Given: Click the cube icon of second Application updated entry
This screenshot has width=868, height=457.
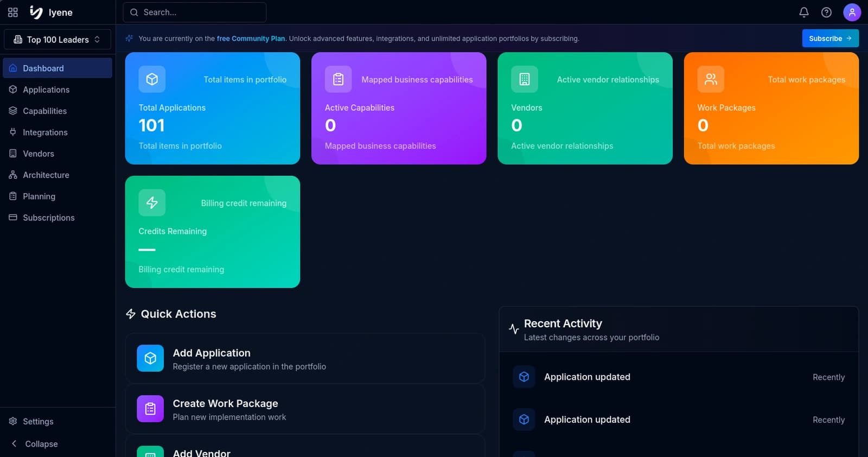Looking at the screenshot, I should point(524,420).
